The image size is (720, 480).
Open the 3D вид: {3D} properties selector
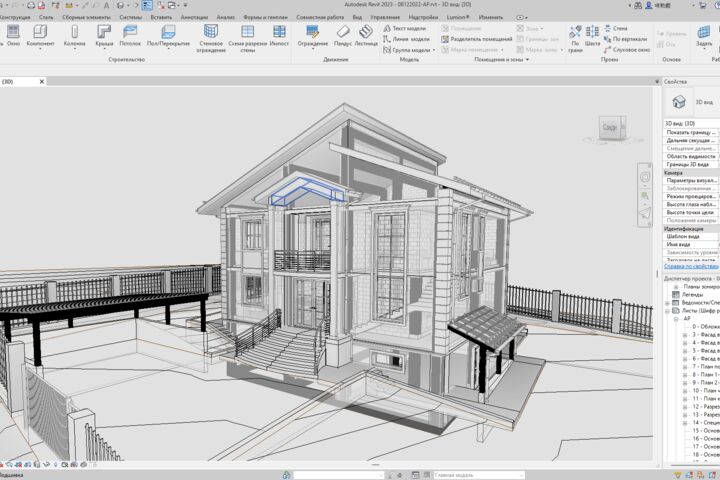coord(692,124)
